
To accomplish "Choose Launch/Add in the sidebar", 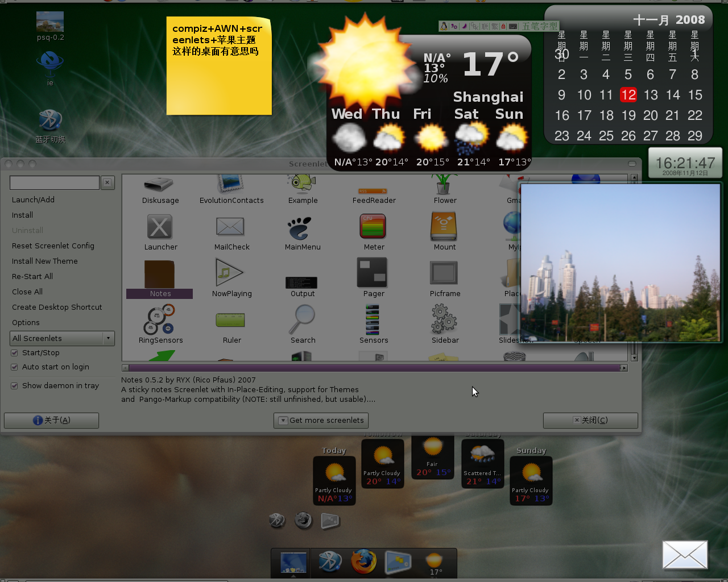I will (33, 199).
